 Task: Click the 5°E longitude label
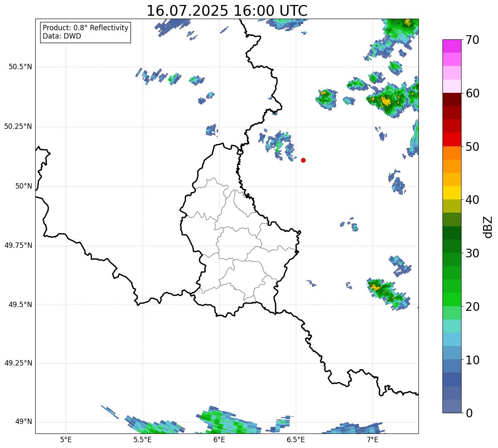coord(66,439)
